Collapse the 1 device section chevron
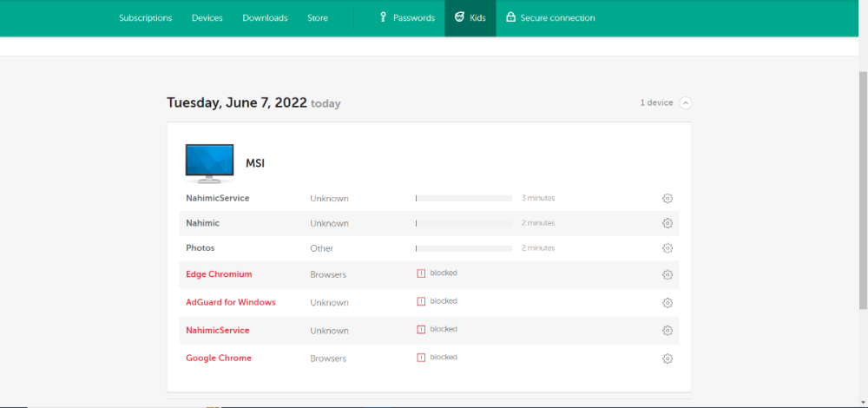 coord(686,103)
